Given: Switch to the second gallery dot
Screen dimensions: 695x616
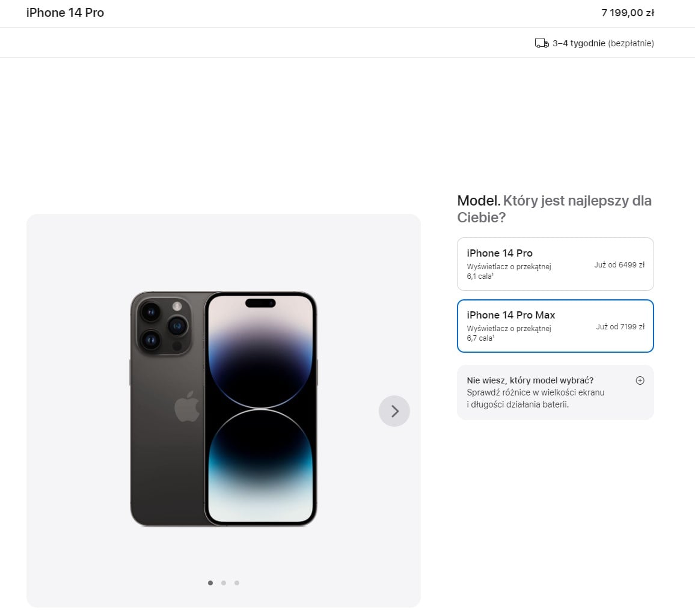Looking at the screenshot, I should pyautogui.click(x=224, y=583).
